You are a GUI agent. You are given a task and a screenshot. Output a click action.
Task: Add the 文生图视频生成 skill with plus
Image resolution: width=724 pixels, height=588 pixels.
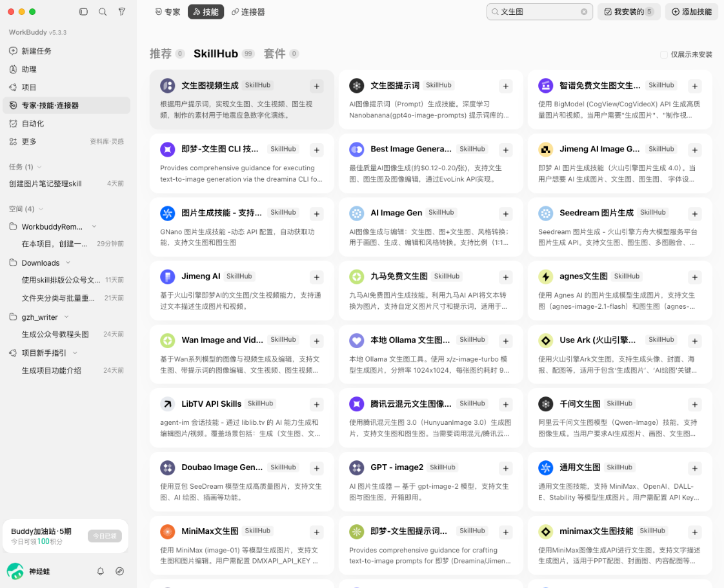pyautogui.click(x=317, y=86)
